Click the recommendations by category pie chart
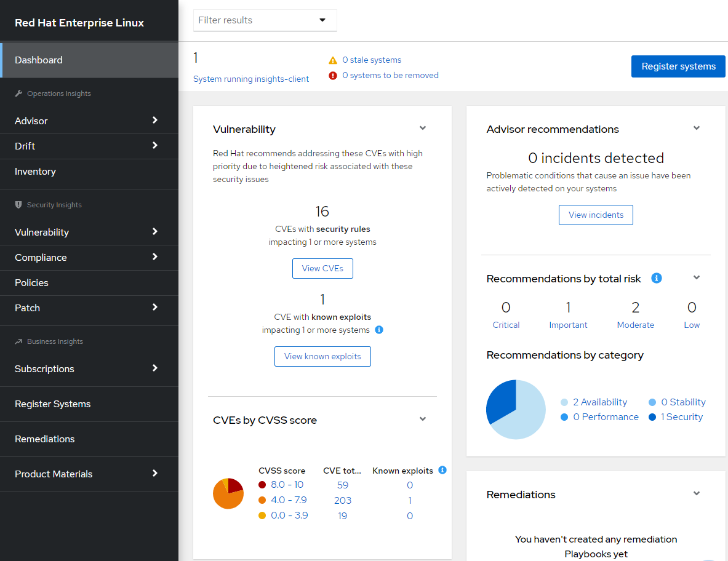The width and height of the screenshot is (728, 561). (516, 409)
